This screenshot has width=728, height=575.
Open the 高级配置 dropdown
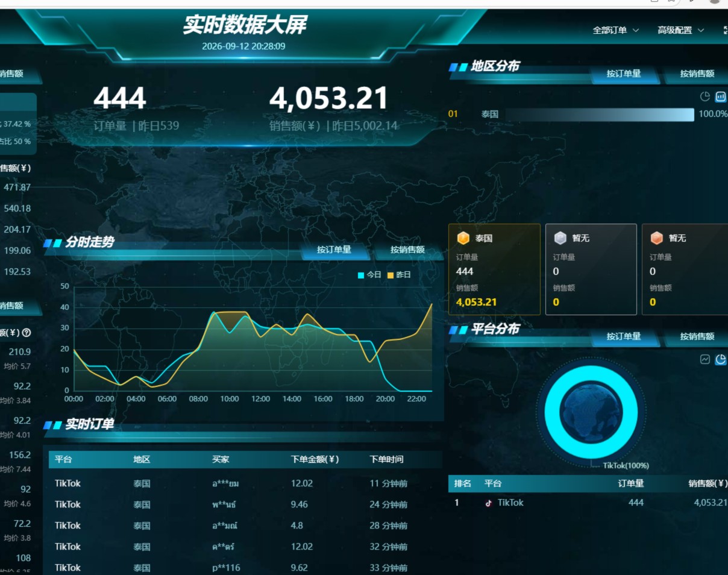coord(681,30)
